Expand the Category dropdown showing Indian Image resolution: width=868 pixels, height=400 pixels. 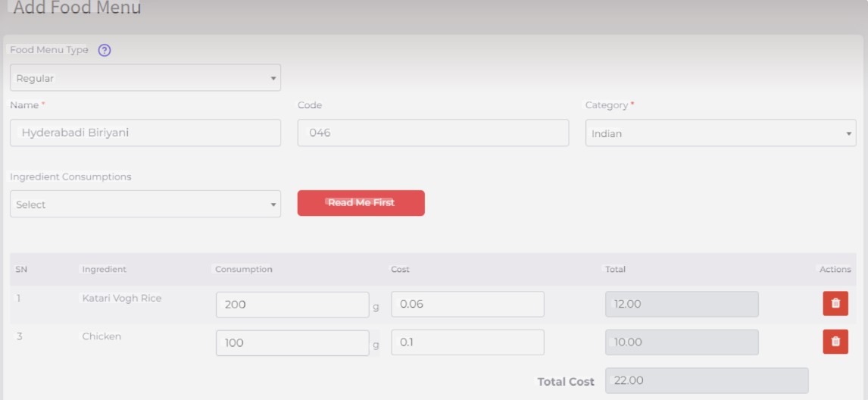click(x=720, y=133)
